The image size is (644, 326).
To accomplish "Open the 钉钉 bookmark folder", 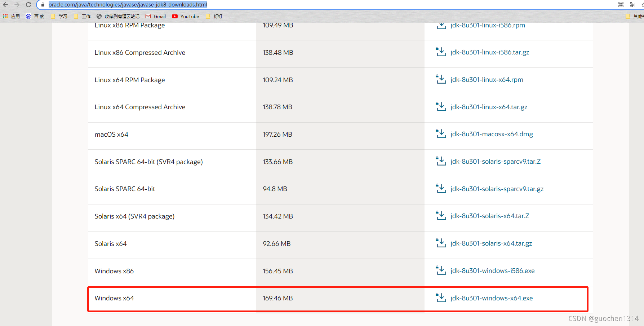I will 214,16.
